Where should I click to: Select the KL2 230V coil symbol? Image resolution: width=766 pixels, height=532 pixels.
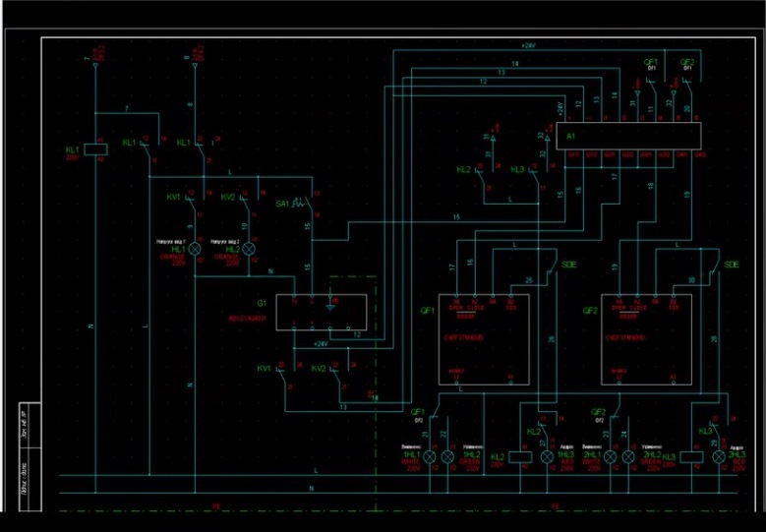520,457
